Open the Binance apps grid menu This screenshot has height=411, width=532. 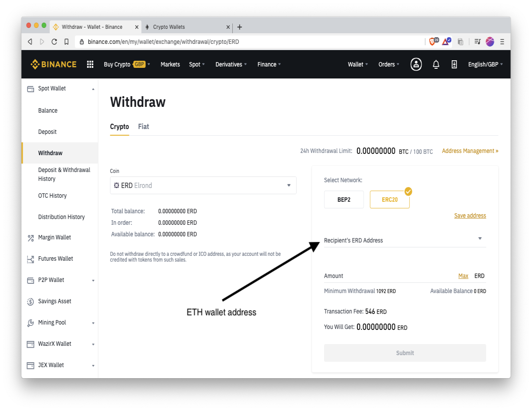click(90, 64)
